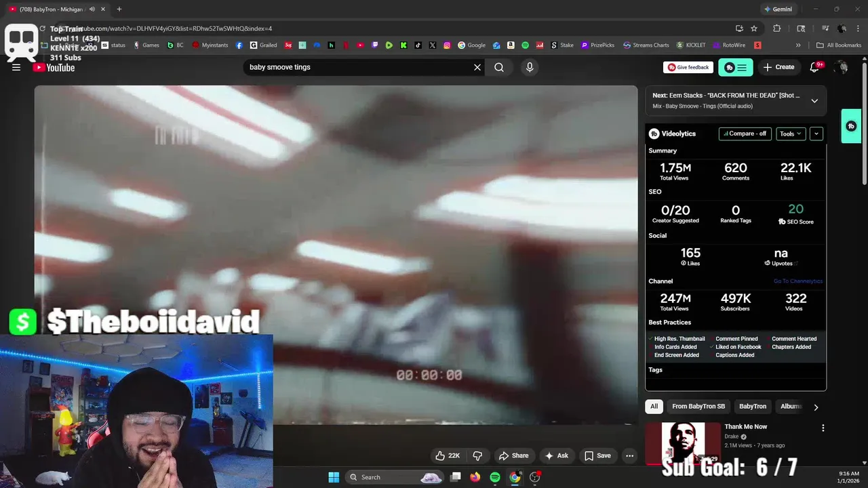868x488 pixels.
Task: Open the Twitch bookmark icon
Action: point(375,45)
